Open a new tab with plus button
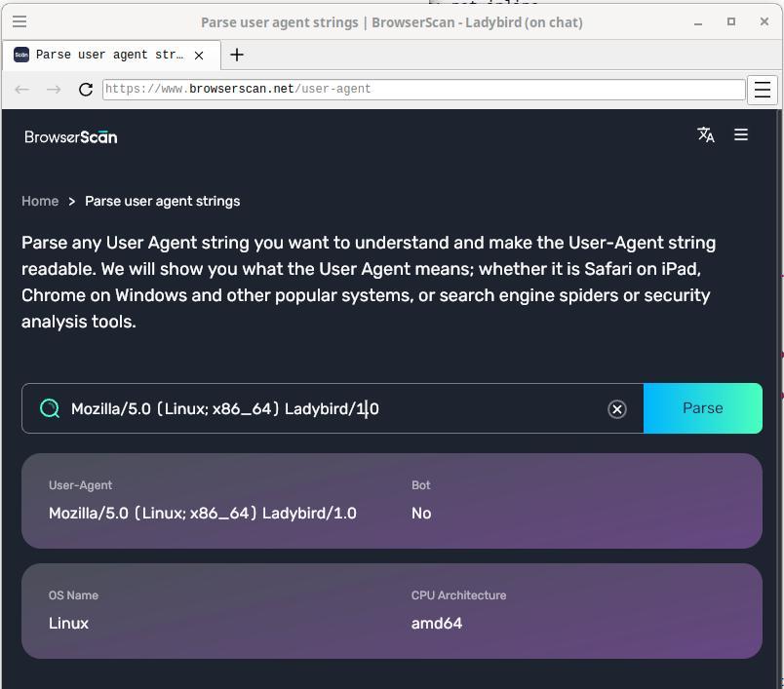This screenshot has height=689, width=784. 237,55
